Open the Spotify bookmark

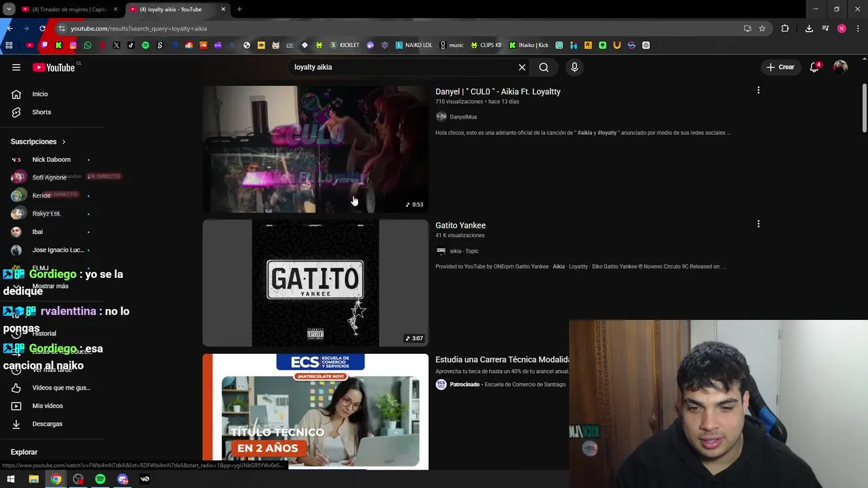tap(145, 45)
